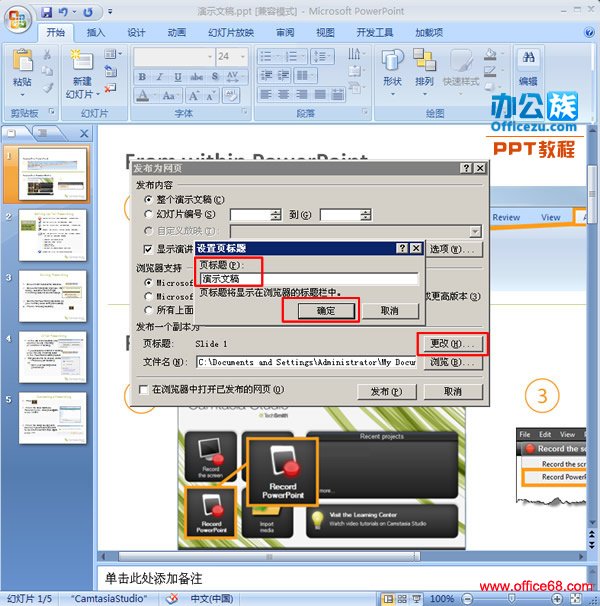The height and width of the screenshot is (606, 600).
Task: Start slide show from status bar
Action: tap(416, 599)
